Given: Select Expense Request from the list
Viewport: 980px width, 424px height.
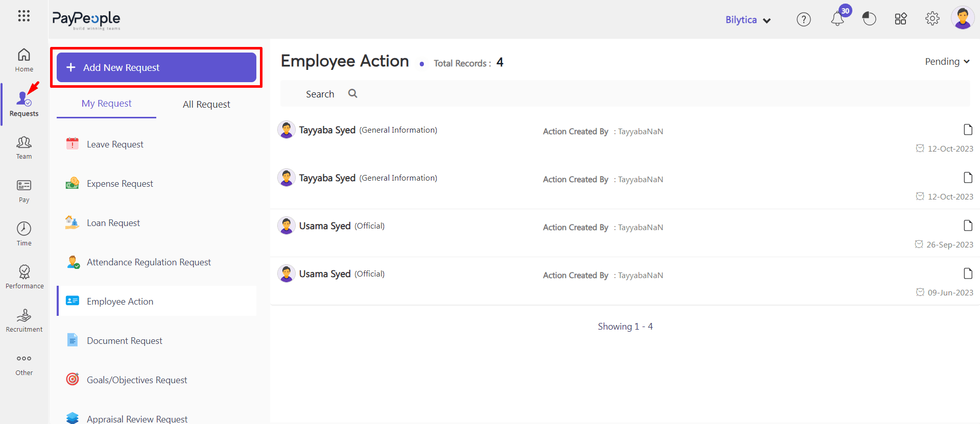Looking at the screenshot, I should 119,184.
